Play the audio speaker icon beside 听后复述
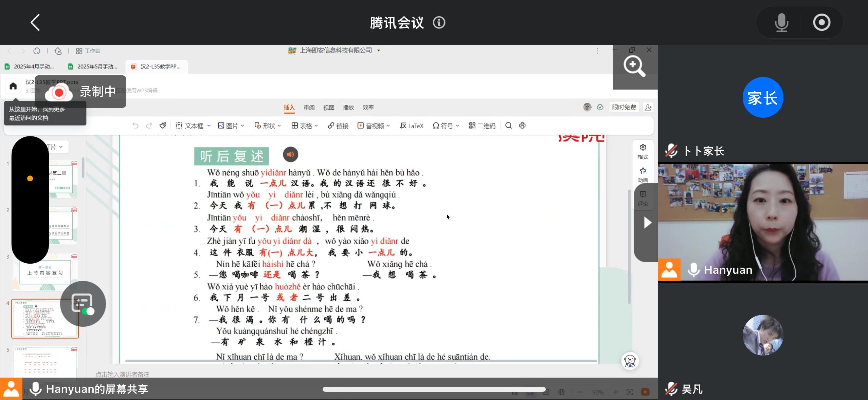The height and width of the screenshot is (400, 868). point(290,155)
